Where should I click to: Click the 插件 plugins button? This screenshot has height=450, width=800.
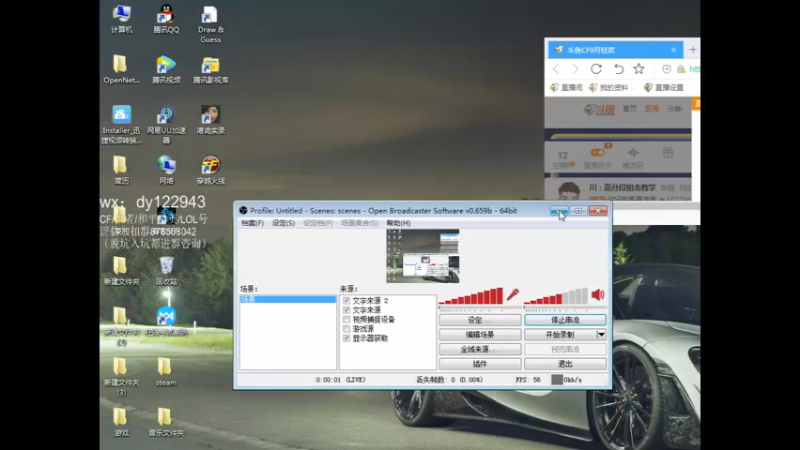(480, 364)
